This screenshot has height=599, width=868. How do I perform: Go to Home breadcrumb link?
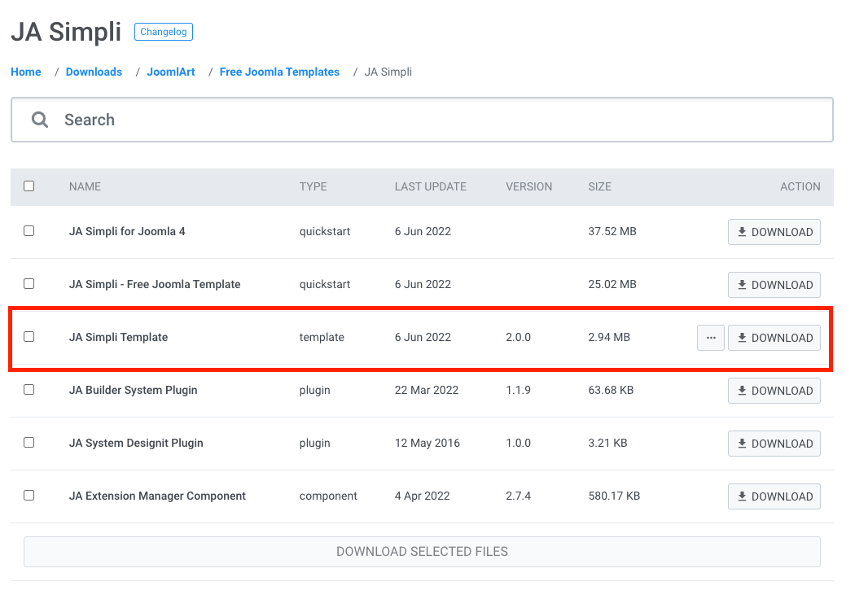click(x=26, y=72)
